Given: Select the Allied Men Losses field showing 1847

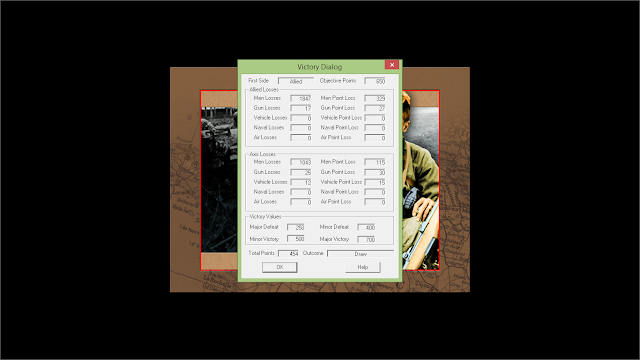Looking at the screenshot, I should [x=301, y=98].
